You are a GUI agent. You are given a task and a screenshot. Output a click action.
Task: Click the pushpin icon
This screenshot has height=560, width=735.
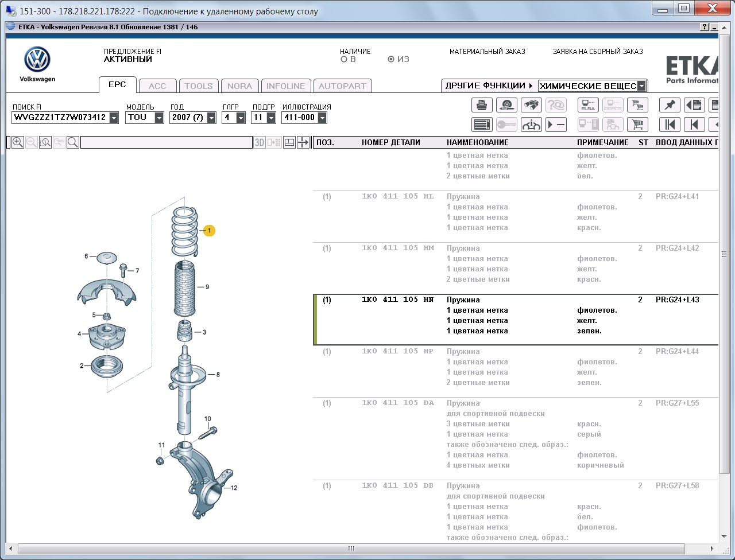click(670, 105)
